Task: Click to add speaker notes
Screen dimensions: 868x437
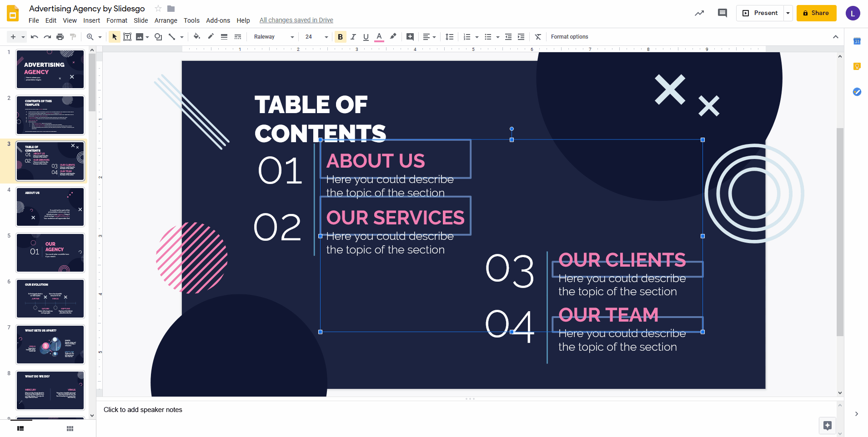Action: pos(143,410)
